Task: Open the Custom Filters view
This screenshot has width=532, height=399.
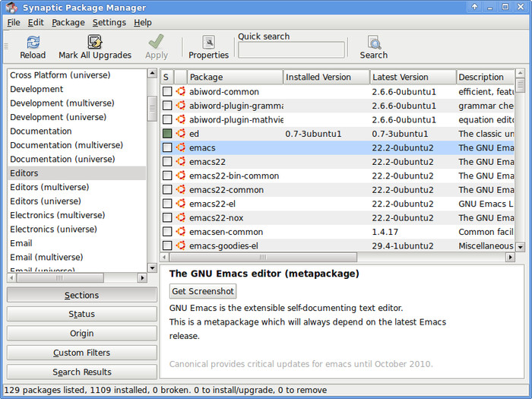Action: pos(82,353)
